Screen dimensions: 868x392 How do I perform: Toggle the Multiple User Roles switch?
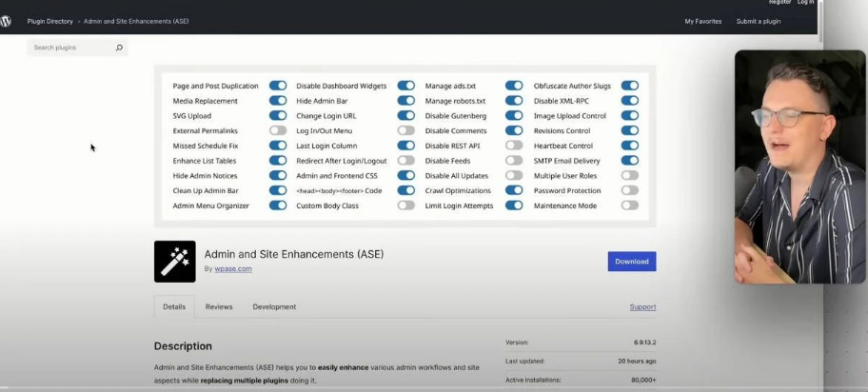point(629,175)
